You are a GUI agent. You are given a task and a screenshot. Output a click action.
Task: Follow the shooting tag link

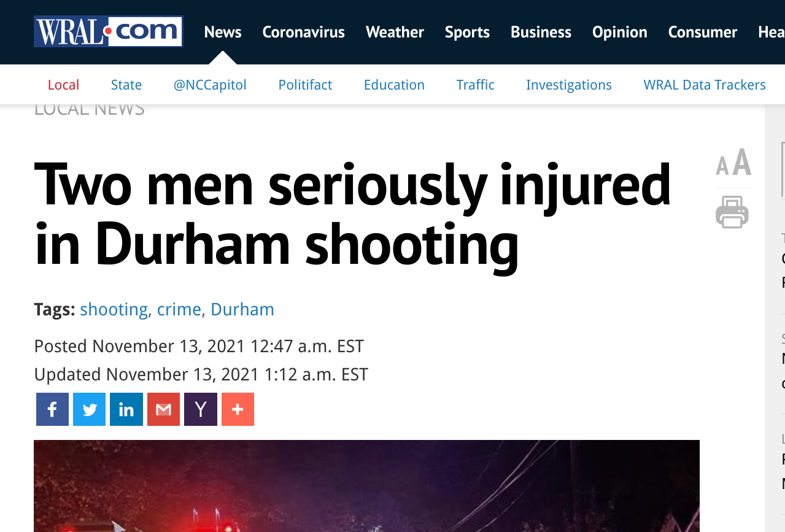(114, 309)
